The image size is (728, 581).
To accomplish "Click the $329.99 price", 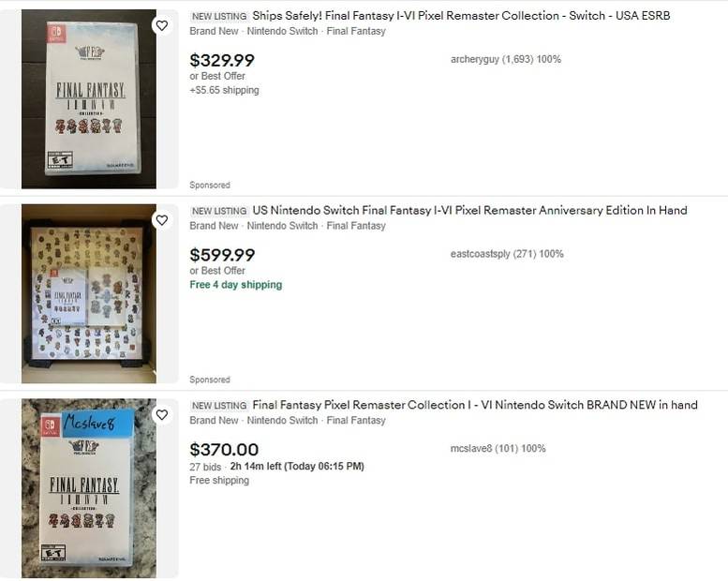I will (222, 60).
